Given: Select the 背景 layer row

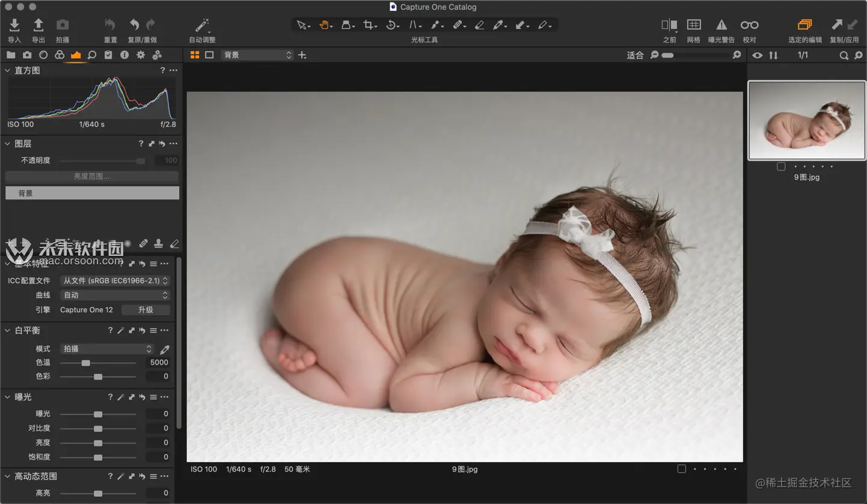Looking at the screenshot, I should 92,193.
